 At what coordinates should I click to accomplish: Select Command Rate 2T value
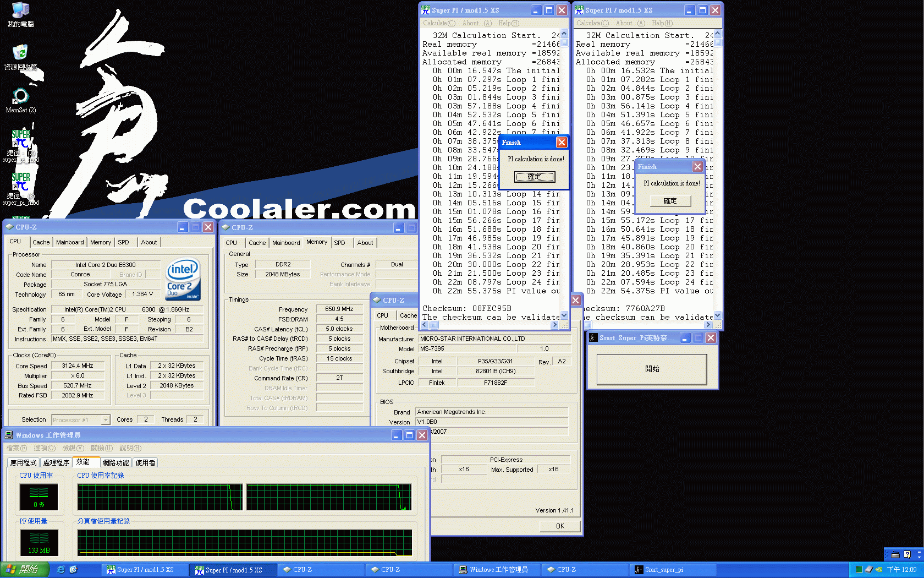(x=339, y=378)
